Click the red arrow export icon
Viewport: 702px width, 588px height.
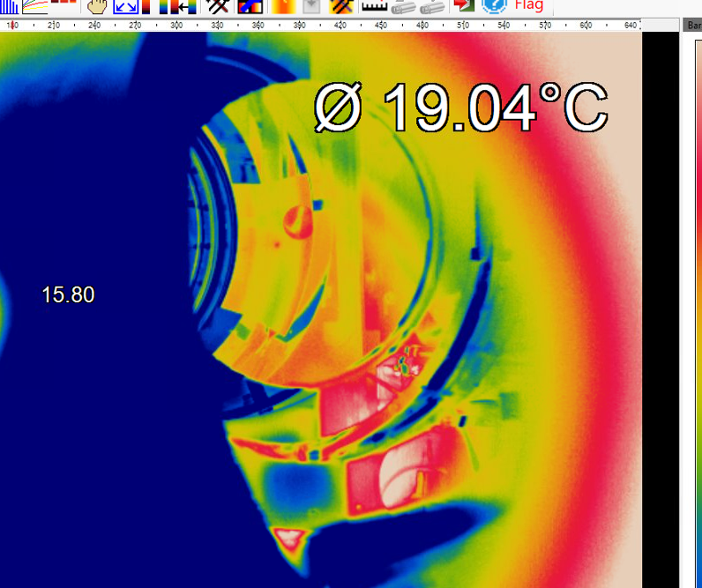point(463,5)
